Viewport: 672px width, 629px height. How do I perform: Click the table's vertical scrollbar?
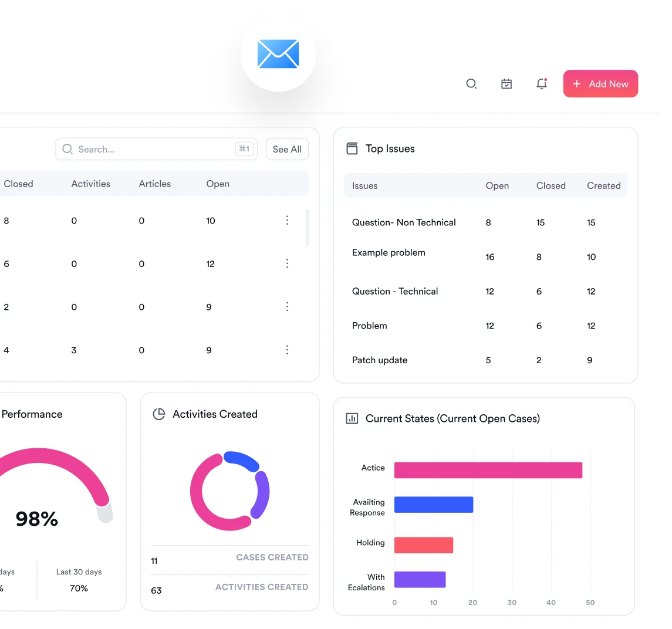(307, 228)
